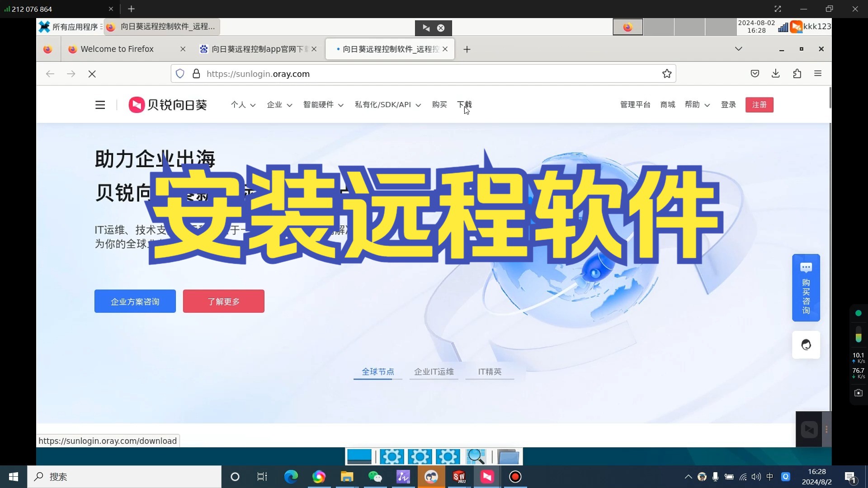Click inside the browser address bar
Screen dimensions: 868x488
[x=407, y=74]
